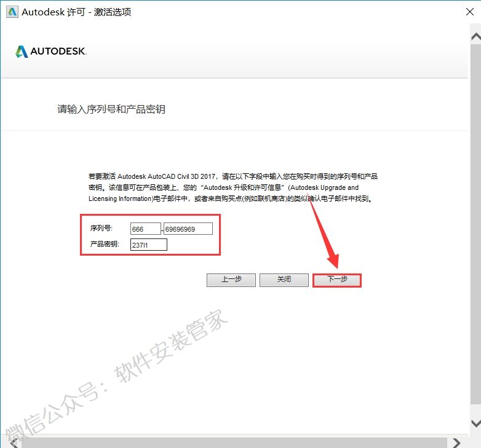Click the horizontal scrollbar left arrow
This screenshot has height=448, width=481.
point(14,442)
